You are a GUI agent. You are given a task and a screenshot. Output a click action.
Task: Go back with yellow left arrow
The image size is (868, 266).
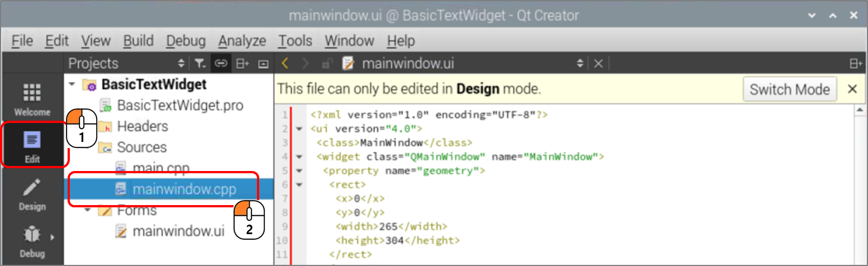click(x=285, y=63)
